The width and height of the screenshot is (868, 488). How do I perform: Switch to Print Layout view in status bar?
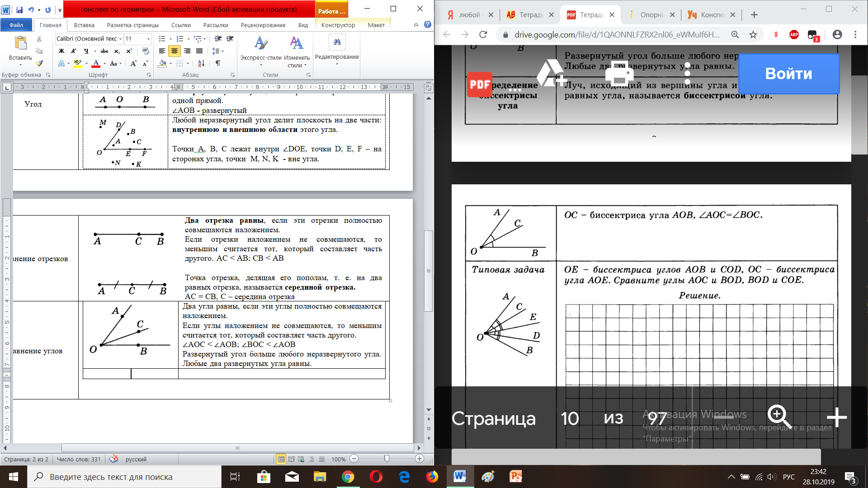point(281,459)
